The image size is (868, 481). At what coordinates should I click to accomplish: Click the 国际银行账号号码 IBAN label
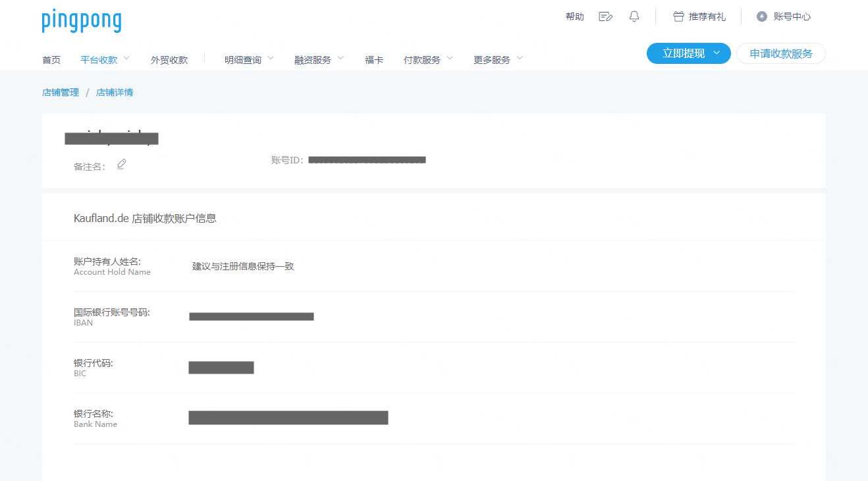pyautogui.click(x=112, y=317)
